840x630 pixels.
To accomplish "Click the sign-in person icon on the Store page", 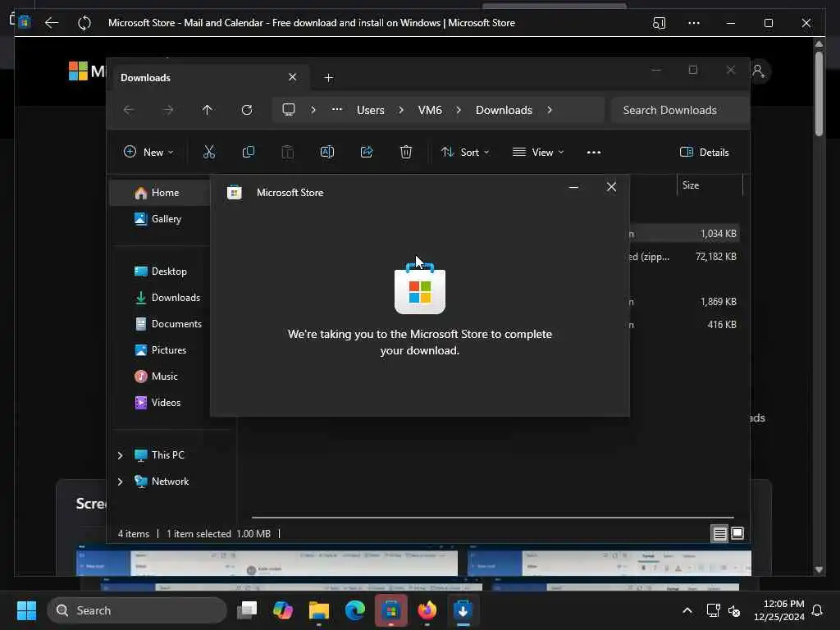I will [759, 71].
